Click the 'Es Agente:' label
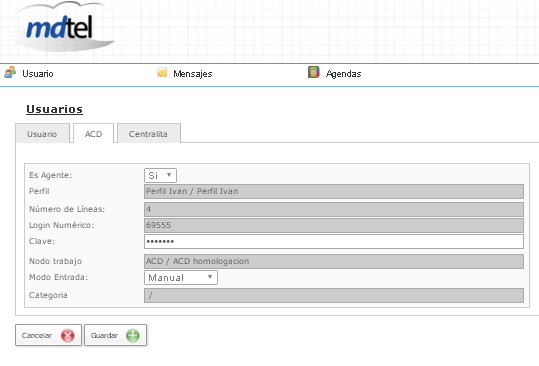The height and width of the screenshot is (366, 539). coord(51,175)
